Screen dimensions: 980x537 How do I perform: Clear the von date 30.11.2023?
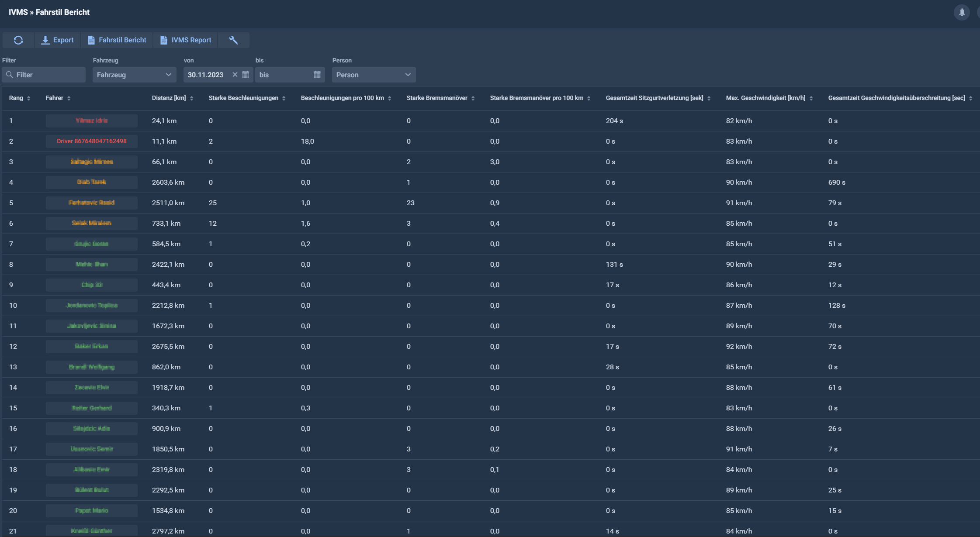(235, 75)
